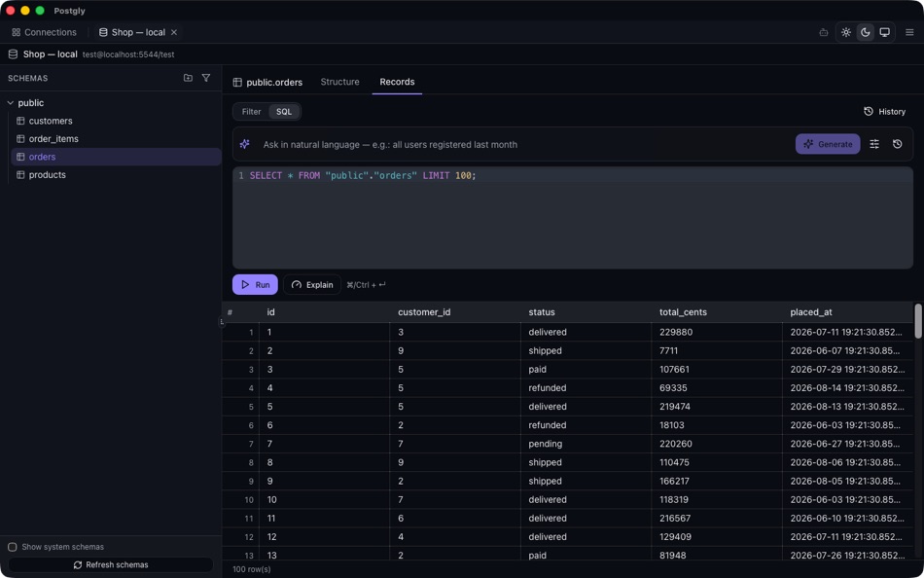The image size is (924, 578).
Task: Click customer_id column header
Action: click(x=455, y=312)
